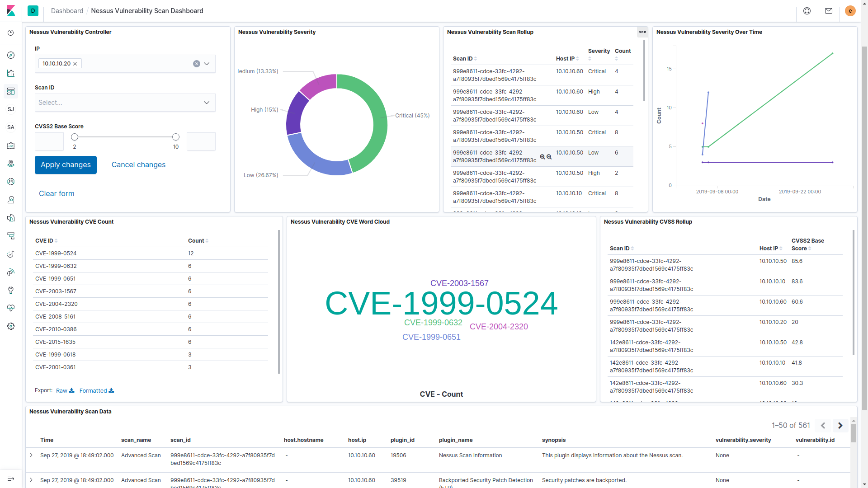Expand the sidebar navigation at the bottom

[11, 479]
